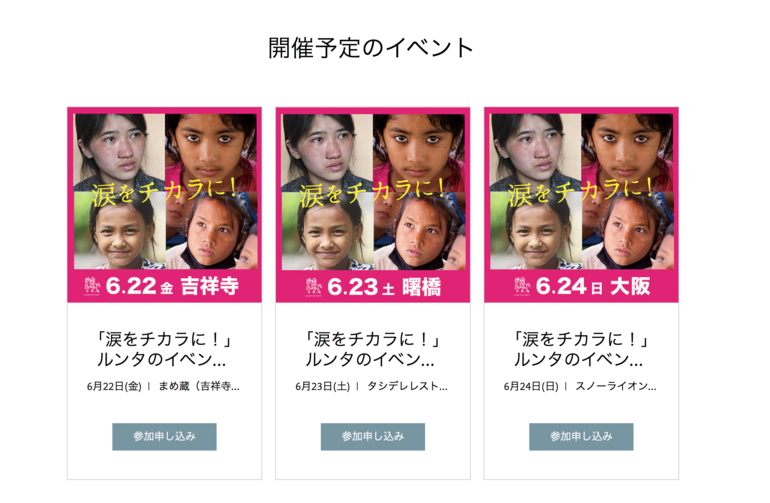The image size is (770, 503).
Task: Click venue text スノーライオン...
Action: pyautogui.click(x=616, y=387)
